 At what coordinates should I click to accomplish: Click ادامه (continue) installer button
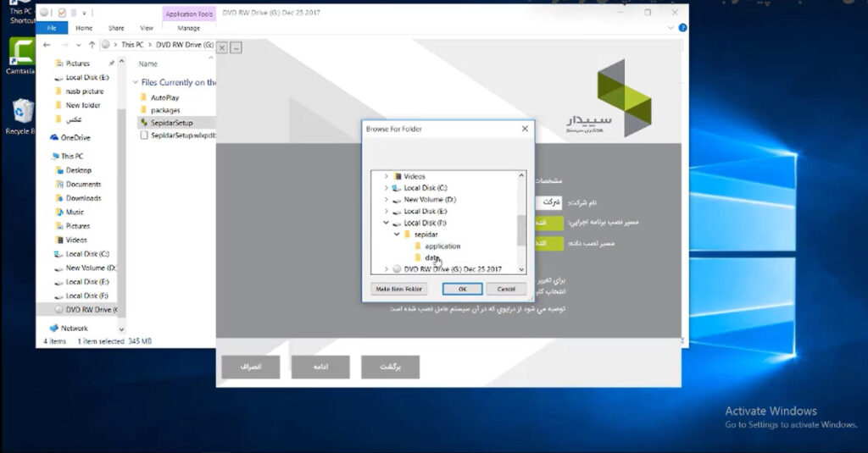coord(320,367)
